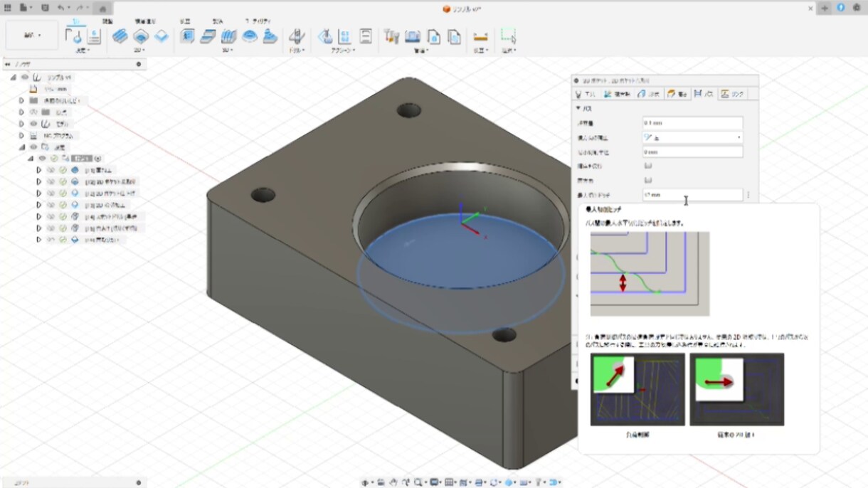Click the minimum cutting radius field (0 mm)
Image resolution: width=868 pixels, height=488 pixels.
(692, 152)
